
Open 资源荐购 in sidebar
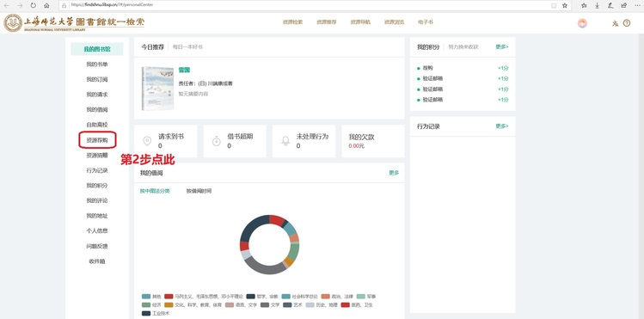point(97,140)
